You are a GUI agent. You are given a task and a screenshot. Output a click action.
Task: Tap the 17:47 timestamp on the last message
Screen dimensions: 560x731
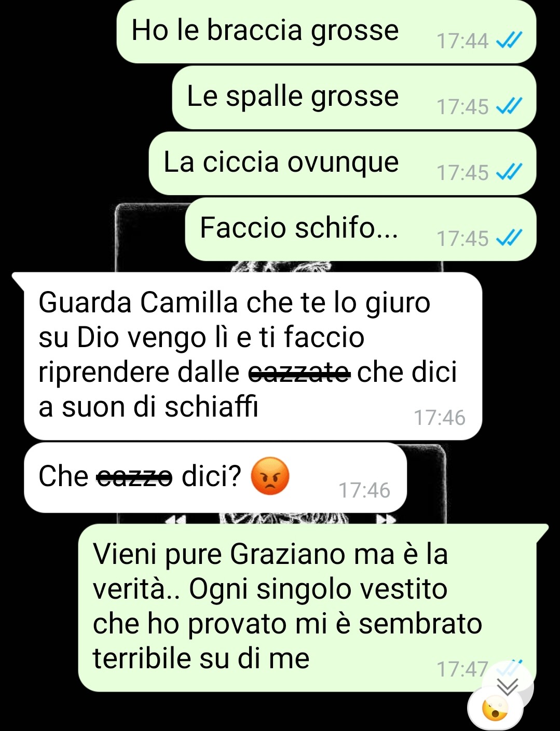[462, 669]
